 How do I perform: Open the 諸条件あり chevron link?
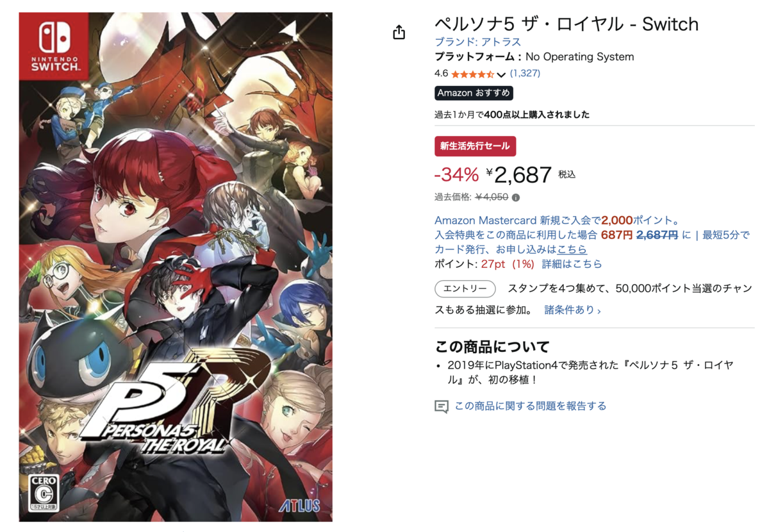tap(572, 310)
